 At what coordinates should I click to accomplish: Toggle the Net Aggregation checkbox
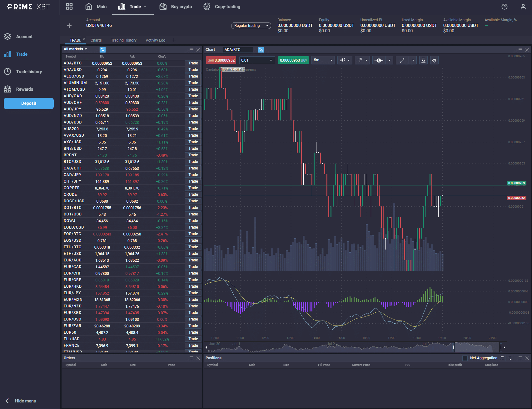click(x=465, y=358)
